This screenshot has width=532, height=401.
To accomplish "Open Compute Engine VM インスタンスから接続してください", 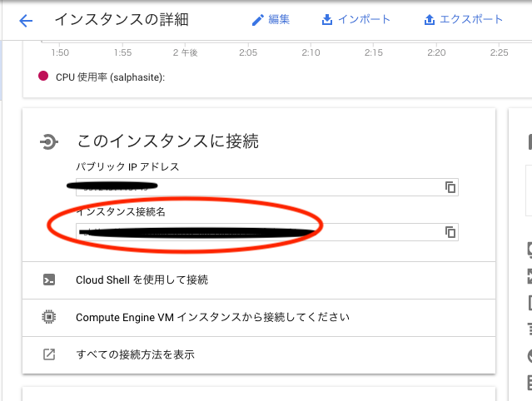I will pos(259,318).
